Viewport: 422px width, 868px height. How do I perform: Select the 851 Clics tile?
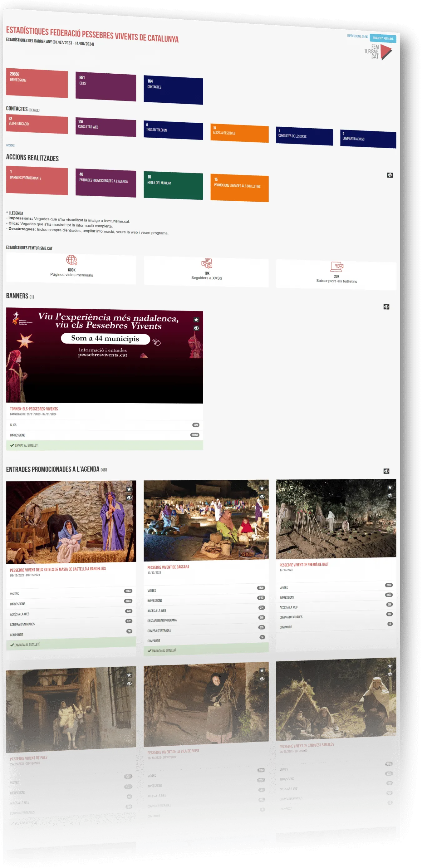click(106, 86)
